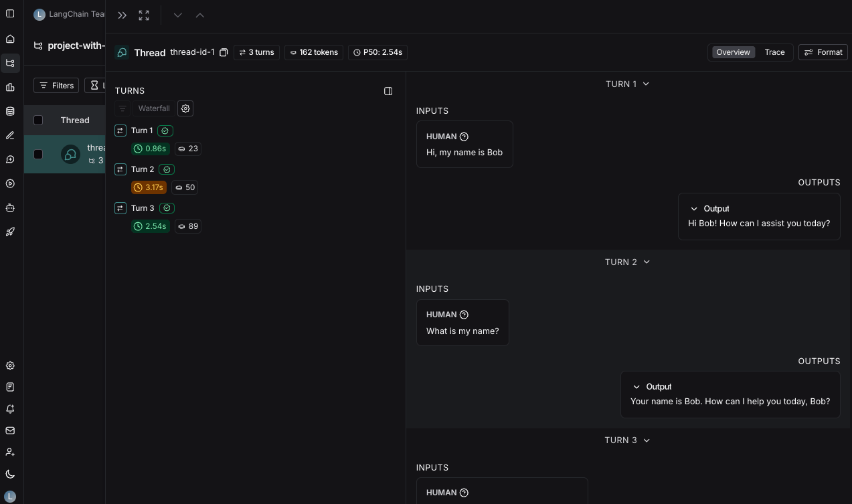Open the turns filter lines icon

coord(122,108)
